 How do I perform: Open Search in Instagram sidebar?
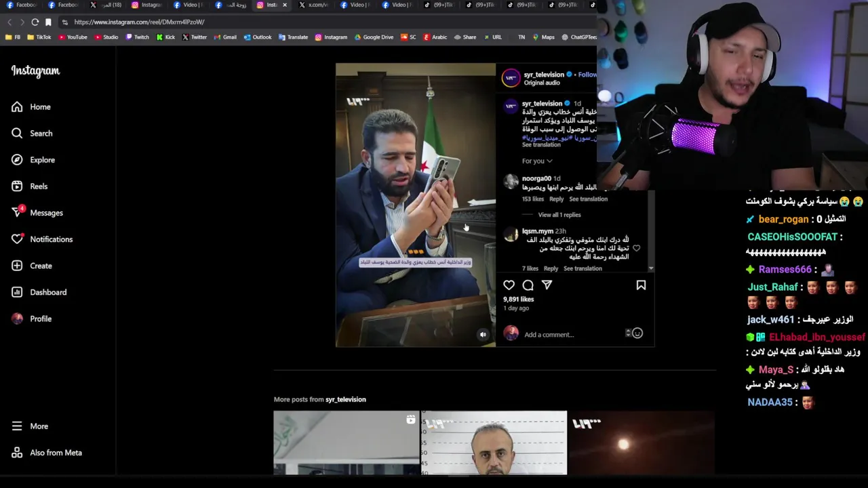coord(32,134)
